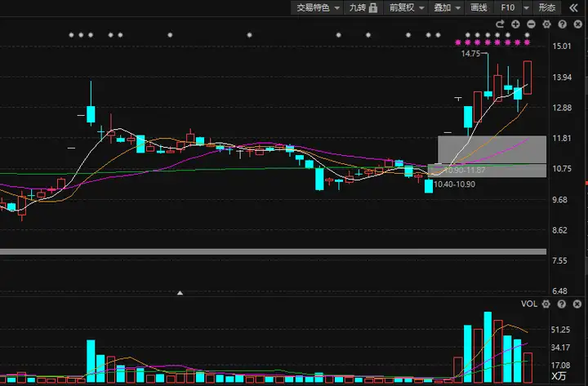
Task: Click the locked 九转 indicator button
Action: [x=363, y=7]
